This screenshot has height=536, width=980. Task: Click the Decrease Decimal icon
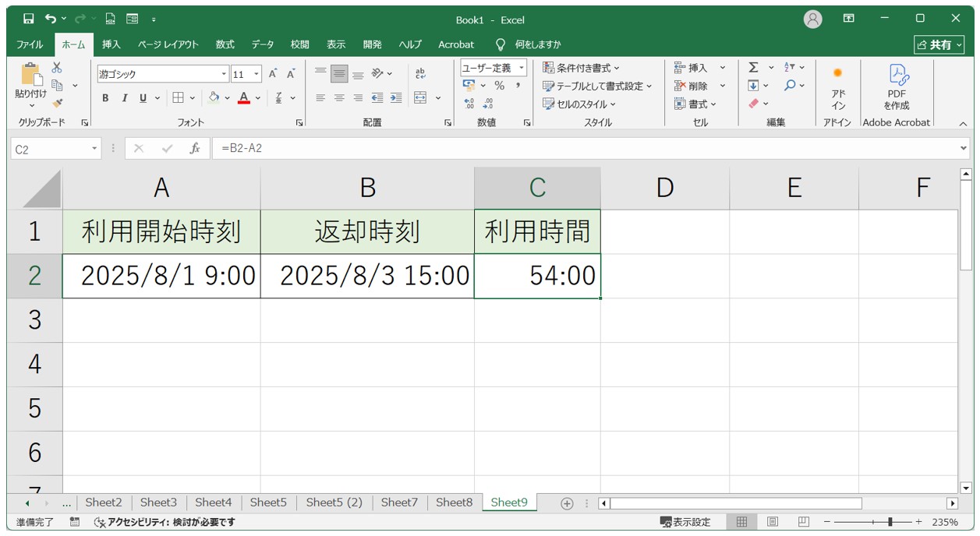point(487,104)
